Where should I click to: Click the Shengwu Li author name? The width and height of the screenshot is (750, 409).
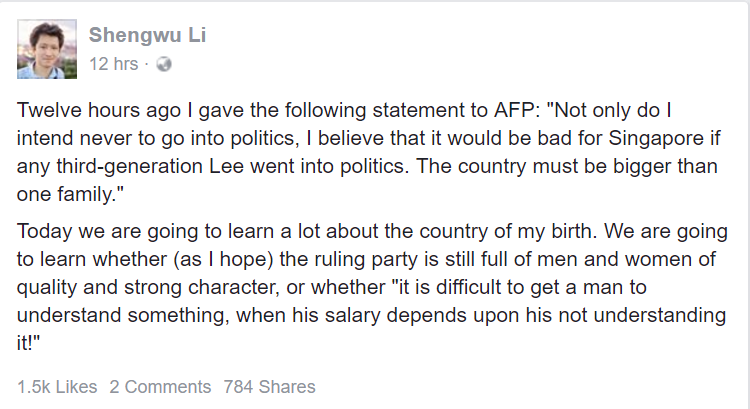(147, 35)
